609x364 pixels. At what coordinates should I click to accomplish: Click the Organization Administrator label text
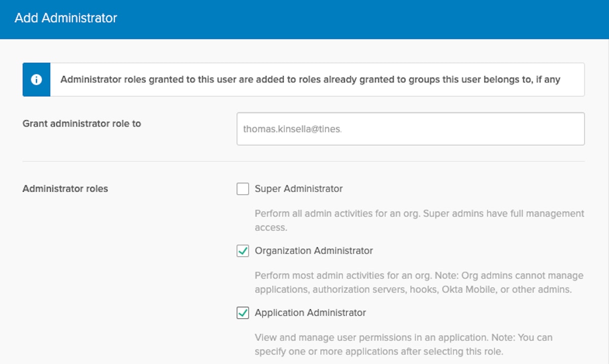click(x=314, y=250)
